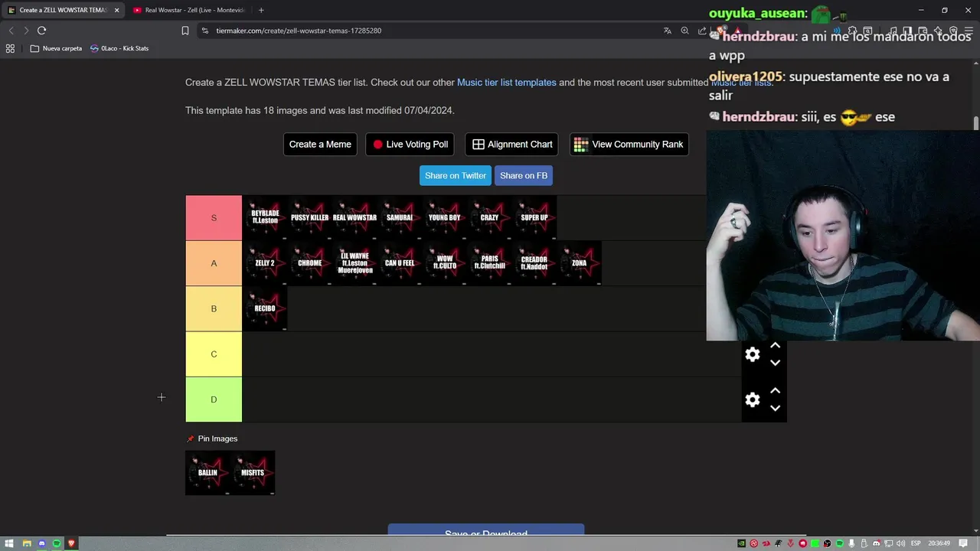Viewport: 980px width, 551px height.
Task: Select CRAZY tile
Action: (x=489, y=217)
